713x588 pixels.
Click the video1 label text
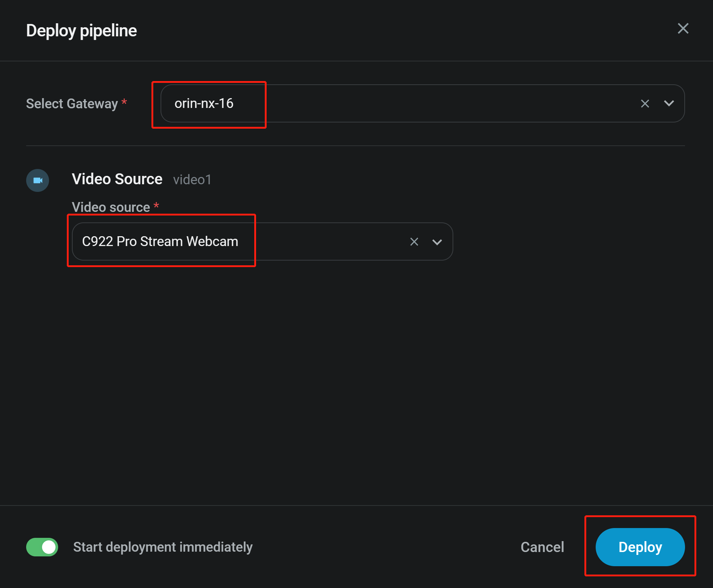(192, 180)
